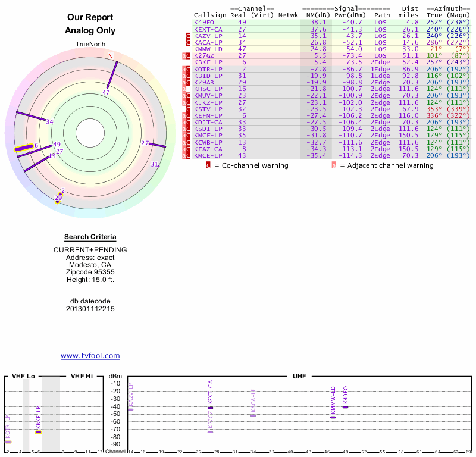Click the adjacent-channel flag beside KHSC-LP
476x457 pixels.
click(x=184, y=89)
